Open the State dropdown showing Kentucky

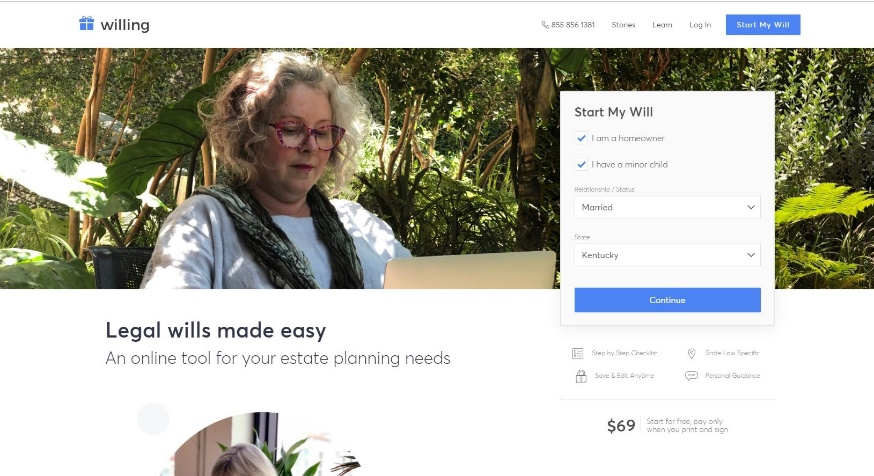point(667,255)
